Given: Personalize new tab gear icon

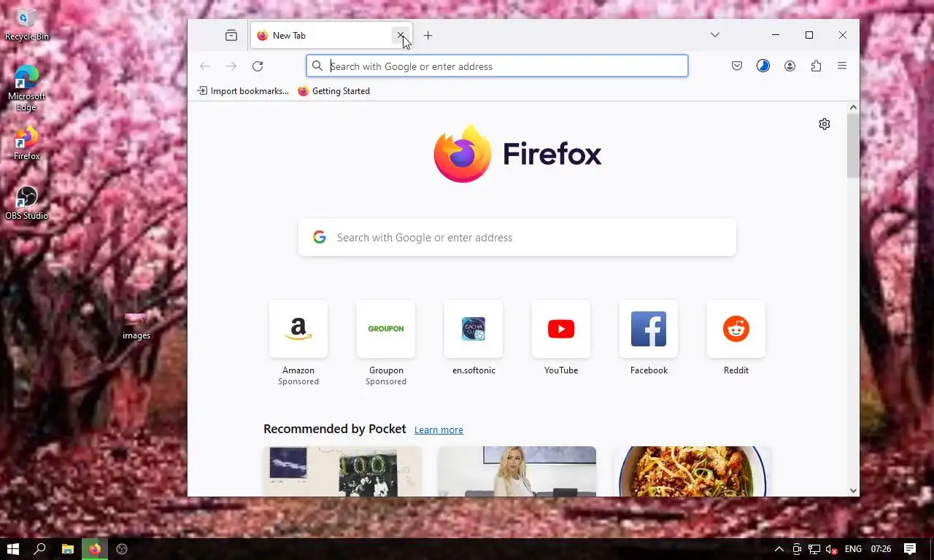Looking at the screenshot, I should pyautogui.click(x=825, y=124).
